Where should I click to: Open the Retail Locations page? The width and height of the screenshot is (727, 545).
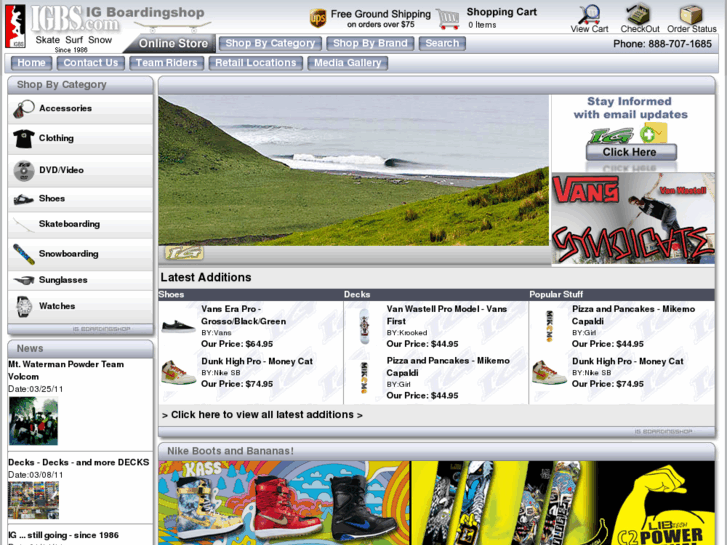pos(255,63)
